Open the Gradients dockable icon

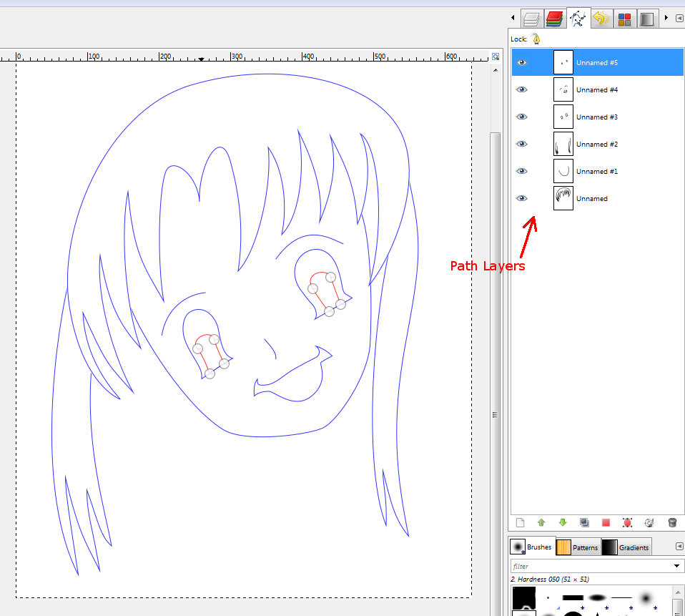647,18
